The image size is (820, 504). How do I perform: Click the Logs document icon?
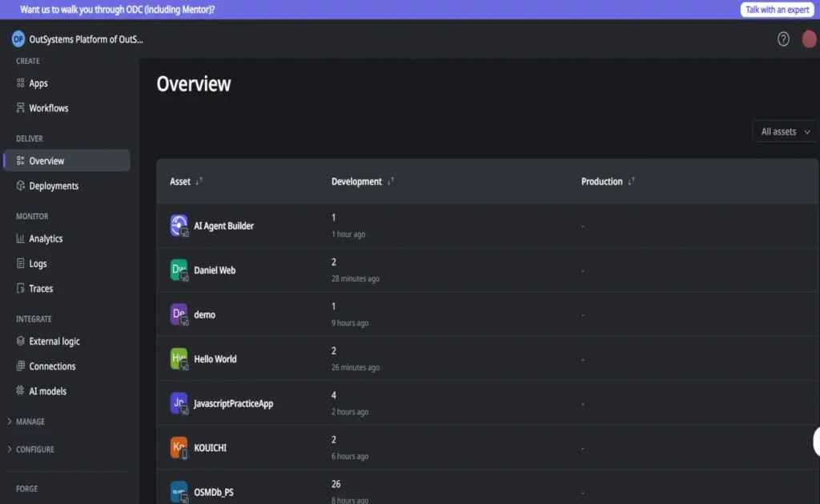point(20,263)
